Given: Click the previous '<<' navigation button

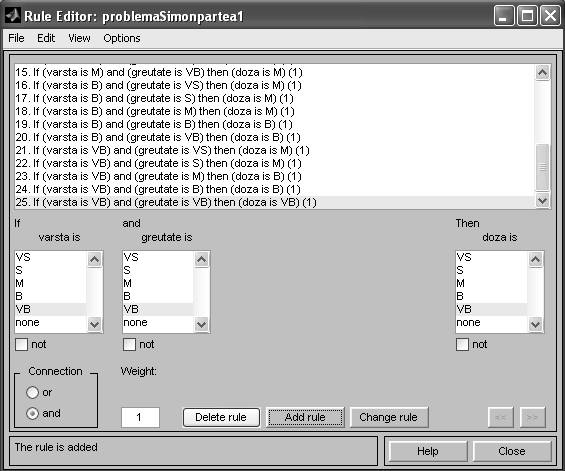Looking at the screenshot, I should 500,417.
